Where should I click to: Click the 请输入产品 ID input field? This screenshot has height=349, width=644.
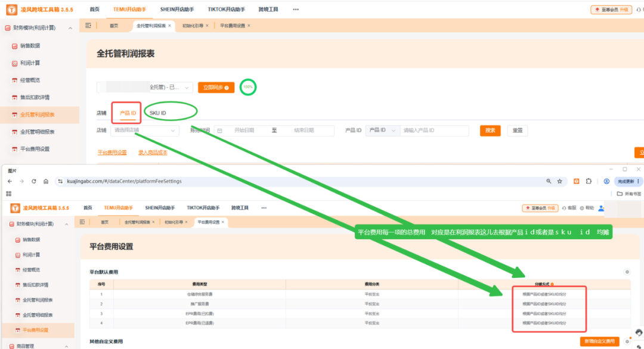pyautogui.click(x=434, y=130)
